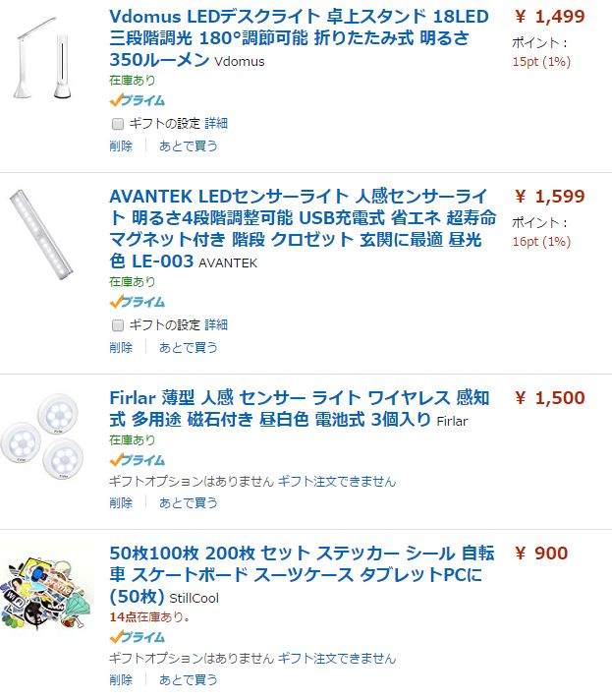This screenshot has height=700, width=612.
Task: Open gift 詳細 link for Vdomus item
Action: pos(216,124)
